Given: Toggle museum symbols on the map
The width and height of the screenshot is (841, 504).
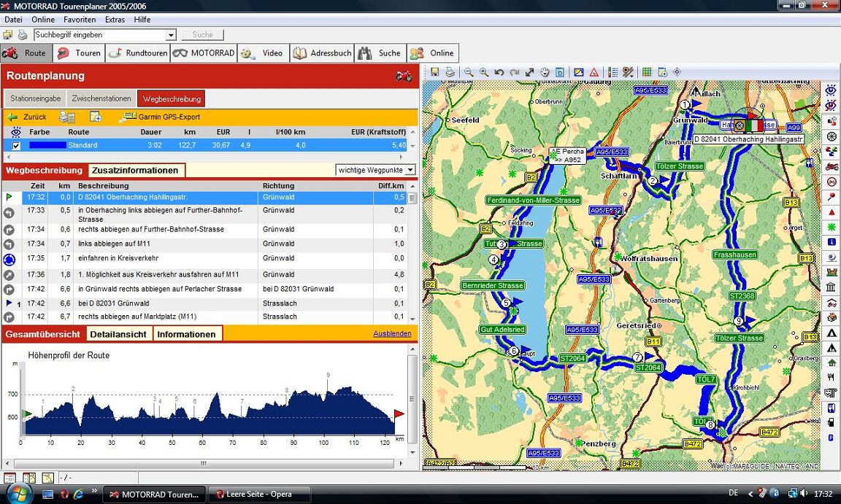Looking at the screenshot, I should pos(831,287).
